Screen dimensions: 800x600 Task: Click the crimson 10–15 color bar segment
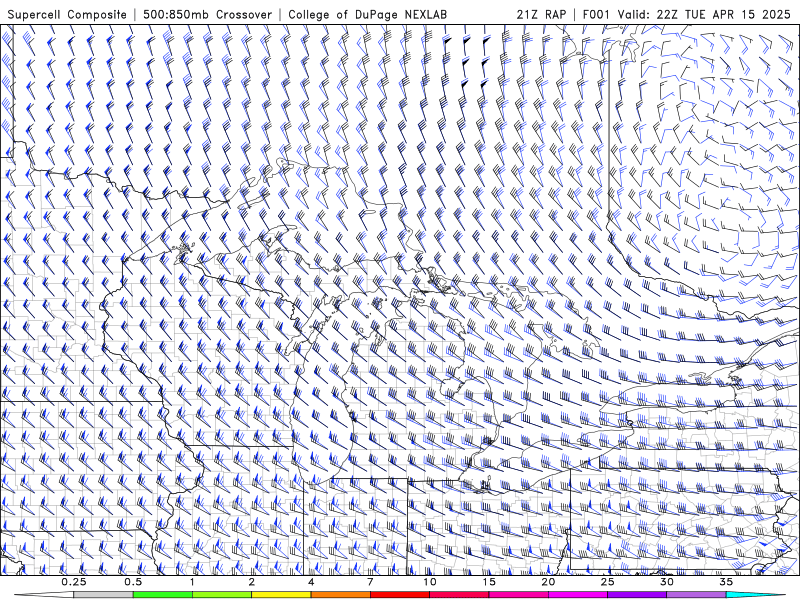click(x=459, y=595)
